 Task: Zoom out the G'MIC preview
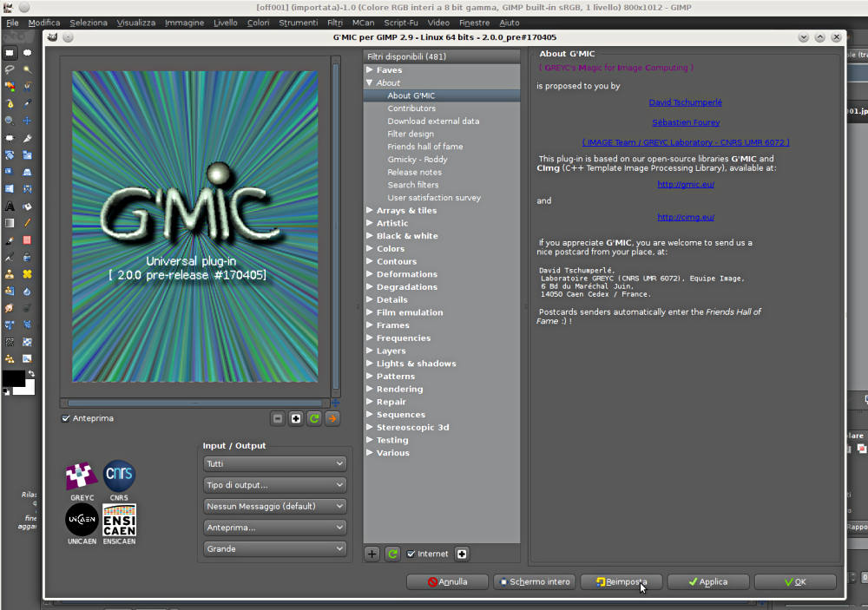click(x=278, y=418)
